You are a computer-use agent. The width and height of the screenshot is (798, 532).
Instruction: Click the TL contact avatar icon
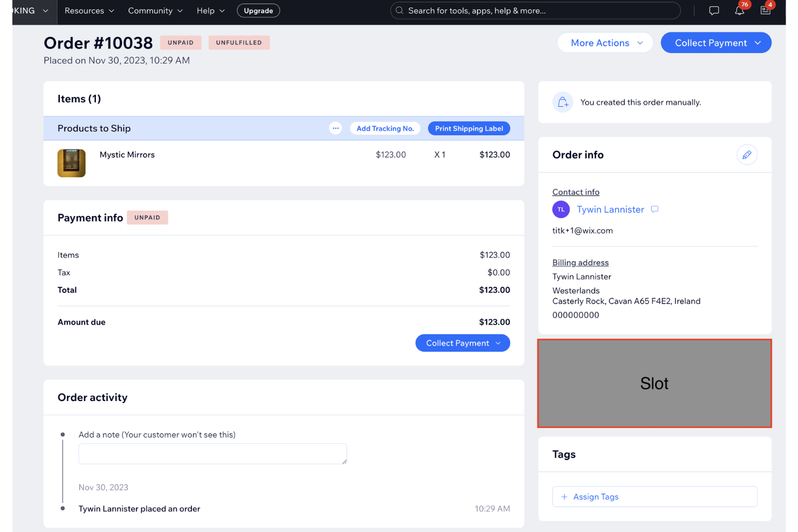[561, 209]
